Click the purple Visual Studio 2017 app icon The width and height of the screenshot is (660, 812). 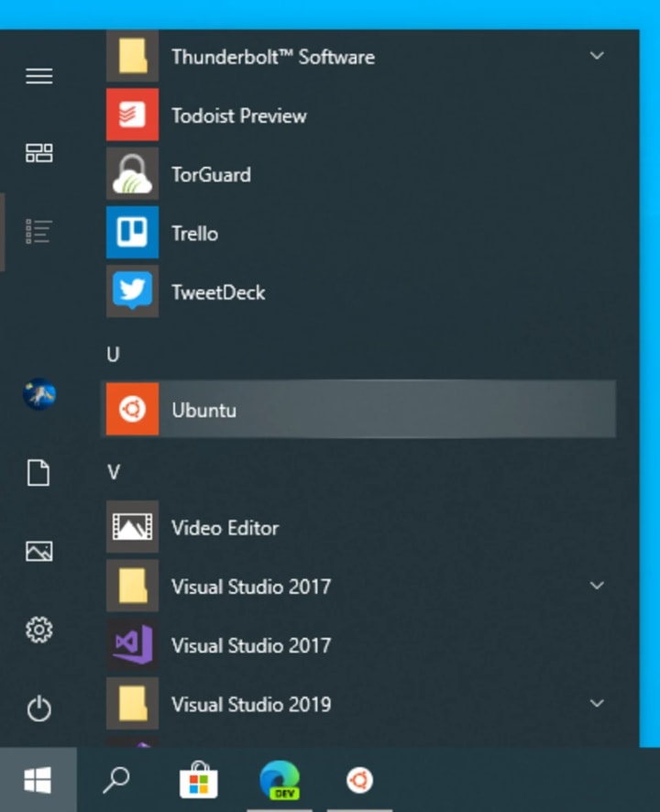pyautogui.click(x=132, y=644)
